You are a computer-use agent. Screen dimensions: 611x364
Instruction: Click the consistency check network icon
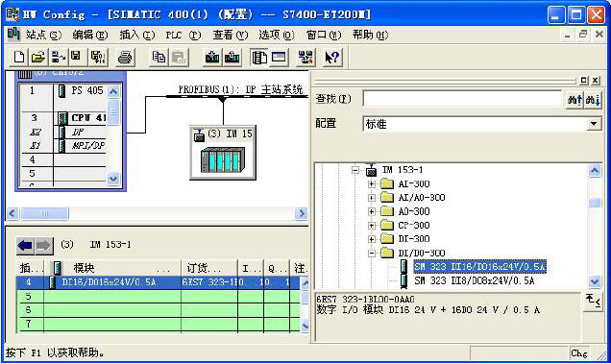(305, 58)
